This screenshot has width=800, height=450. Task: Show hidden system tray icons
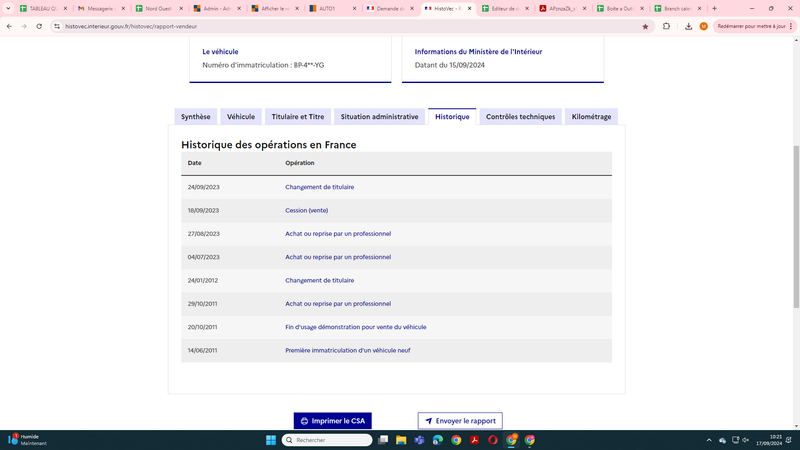(709, 440)
